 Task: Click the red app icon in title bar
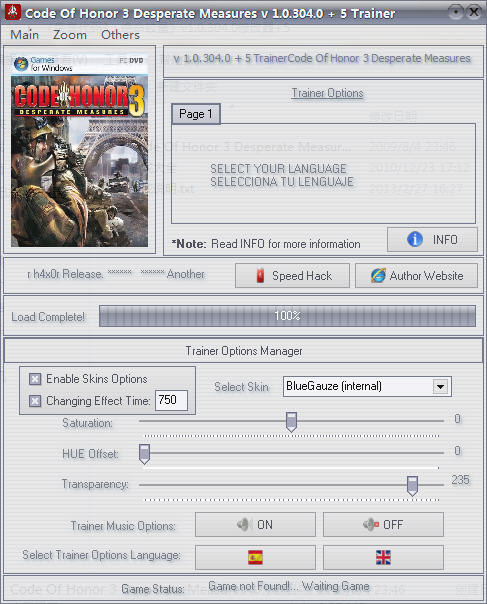13,12
